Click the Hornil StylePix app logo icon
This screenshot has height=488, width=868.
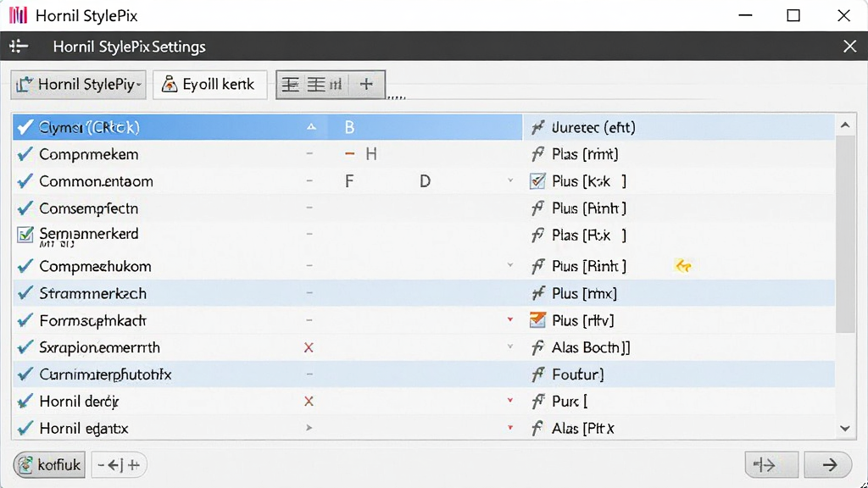coord(19,15)
